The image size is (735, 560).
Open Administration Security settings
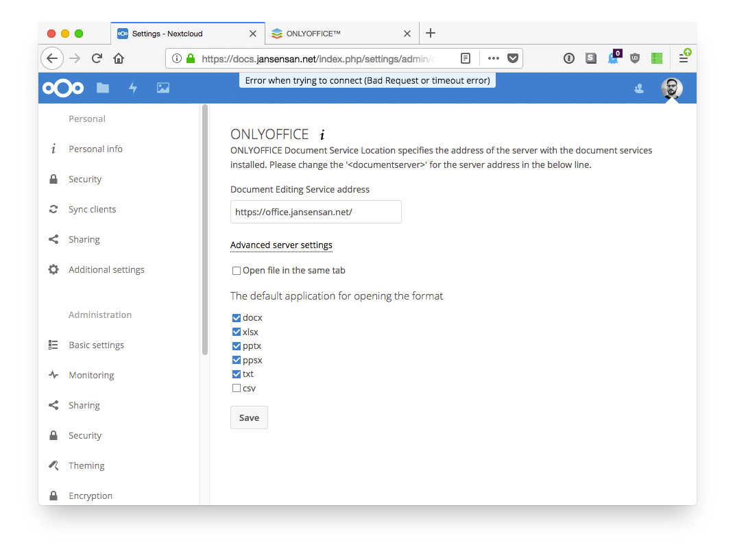coord(85,435)
